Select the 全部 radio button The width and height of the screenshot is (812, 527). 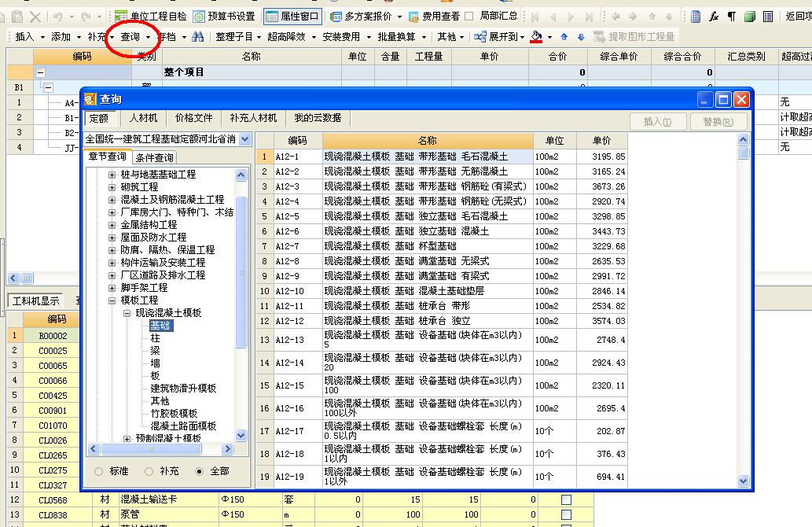pyautogui.click(x=199, y=472)
